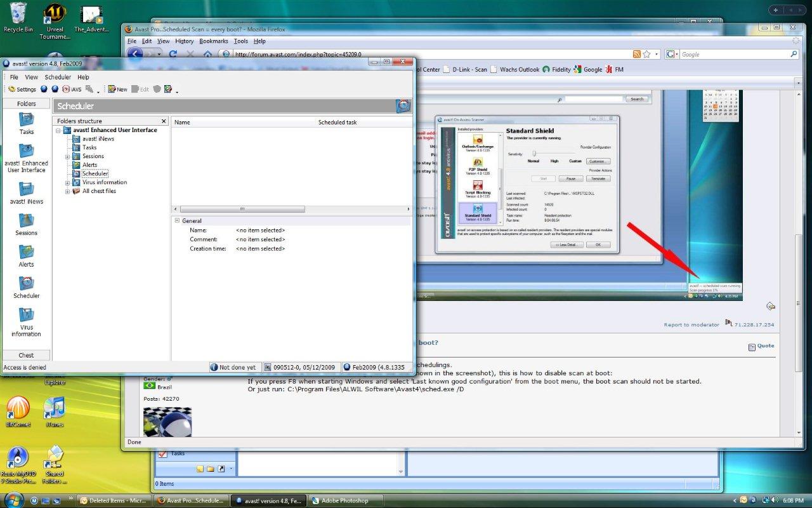Click the second blue globe toolbar icon
Viewport: 812px width, 508px height.
pos(55,90)
